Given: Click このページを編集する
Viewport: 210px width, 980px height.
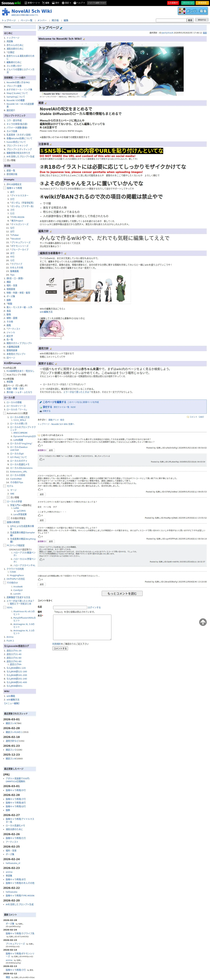Looking at the screenshot, I should click(x=53, y=402).
